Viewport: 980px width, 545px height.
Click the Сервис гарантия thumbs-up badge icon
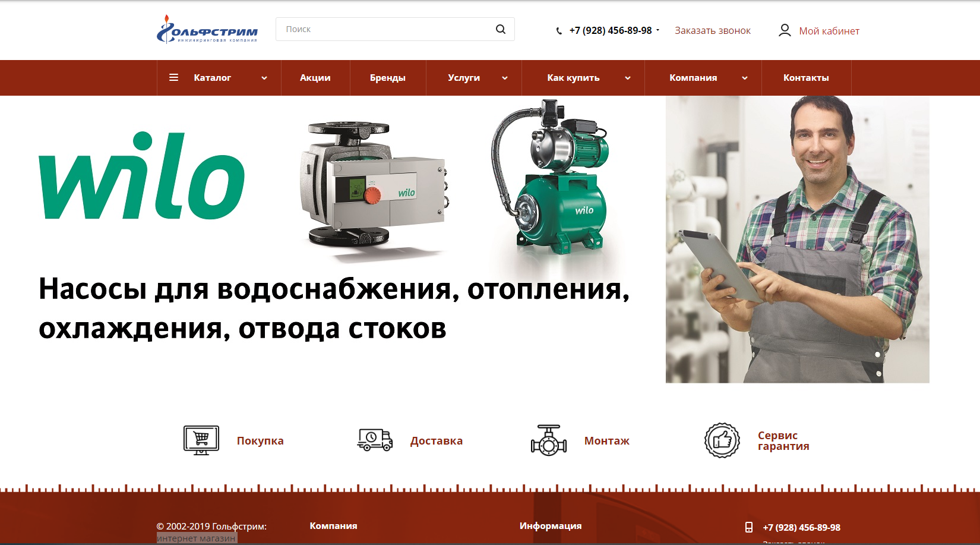point(722,440)
